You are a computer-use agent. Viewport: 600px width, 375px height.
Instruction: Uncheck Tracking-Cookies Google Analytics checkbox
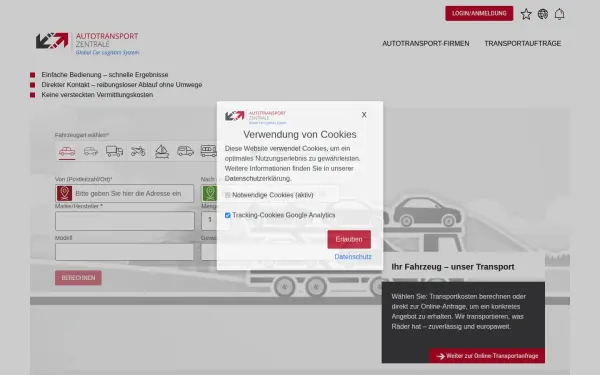228,215
